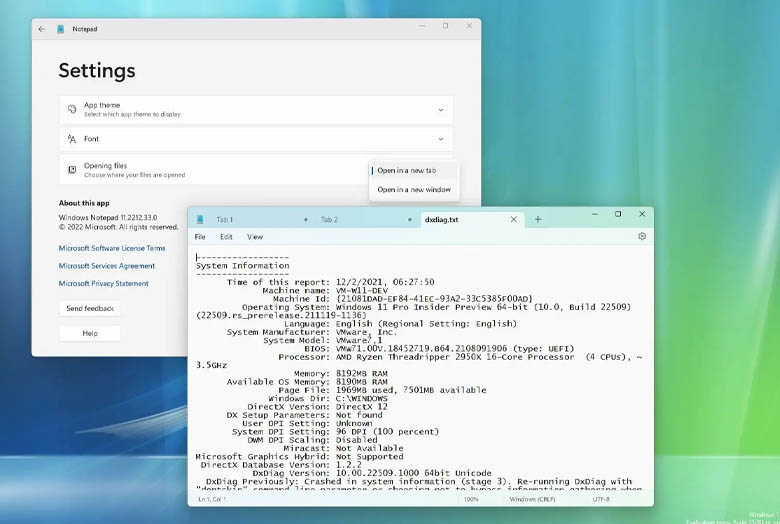This screenshot has height=524, width=780.
Task: Click the Machine name line
Action: point(325,291)
